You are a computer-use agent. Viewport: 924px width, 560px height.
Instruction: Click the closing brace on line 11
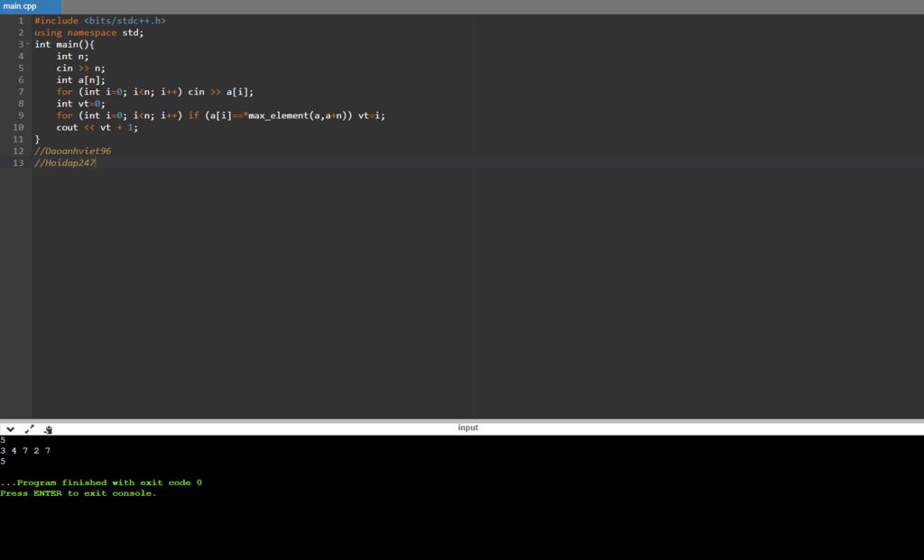click(37, 139)
